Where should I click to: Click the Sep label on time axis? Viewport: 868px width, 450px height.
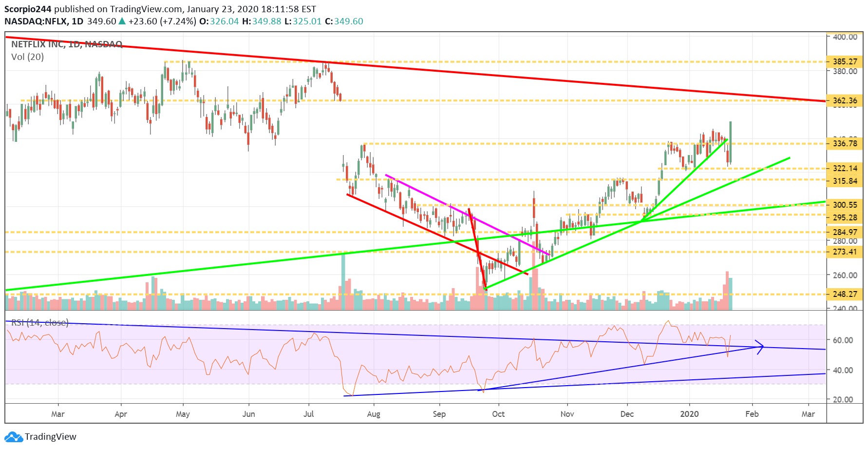point(439,414)
